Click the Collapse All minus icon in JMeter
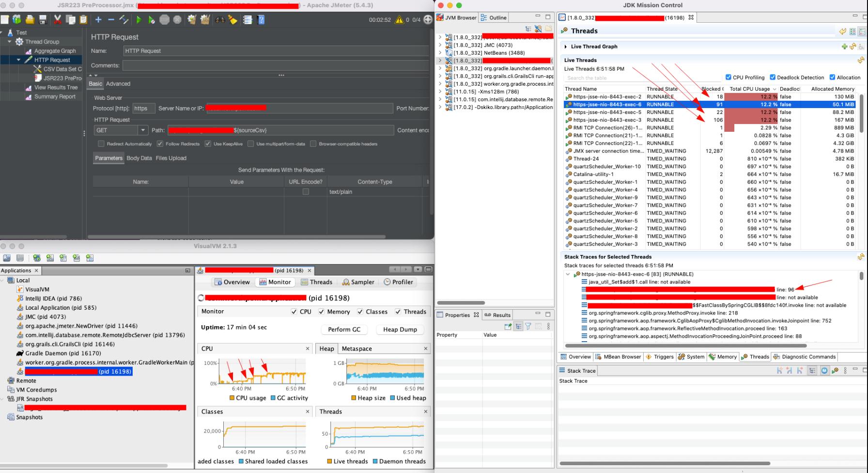The image size is (868, 473). point(111,19)
